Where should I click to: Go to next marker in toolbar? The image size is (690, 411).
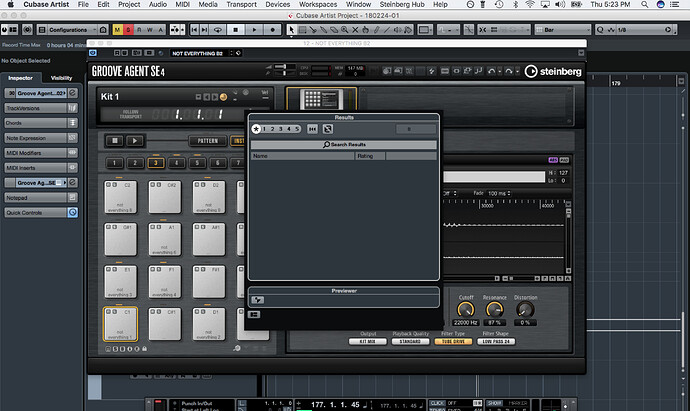(x=204, y=30)
